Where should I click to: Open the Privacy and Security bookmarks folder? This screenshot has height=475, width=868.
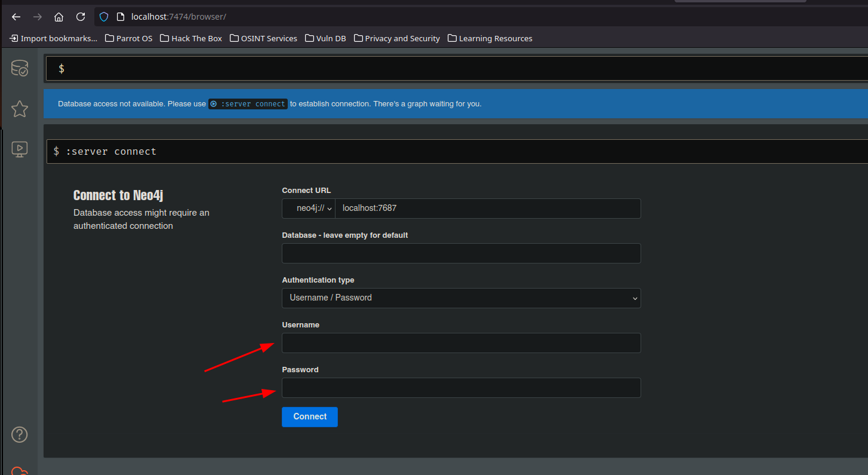(396, 38)
